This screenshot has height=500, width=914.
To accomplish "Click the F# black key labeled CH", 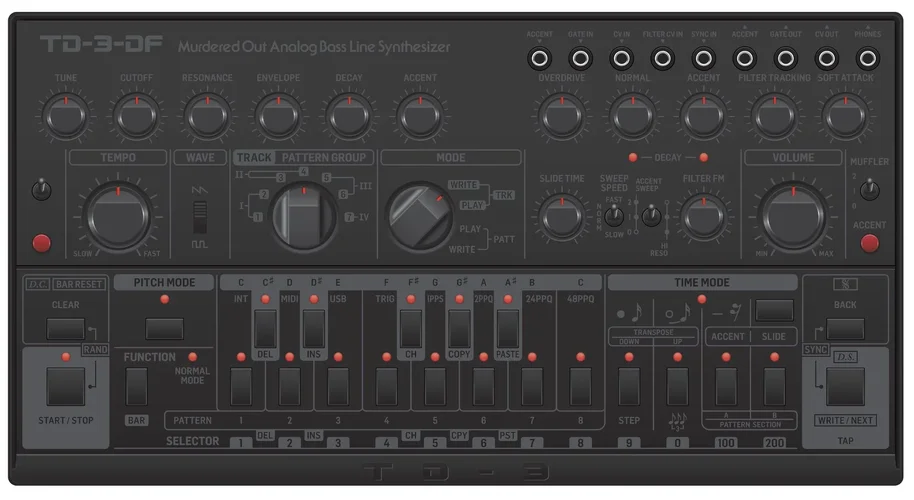I will [x=411, y=329].
